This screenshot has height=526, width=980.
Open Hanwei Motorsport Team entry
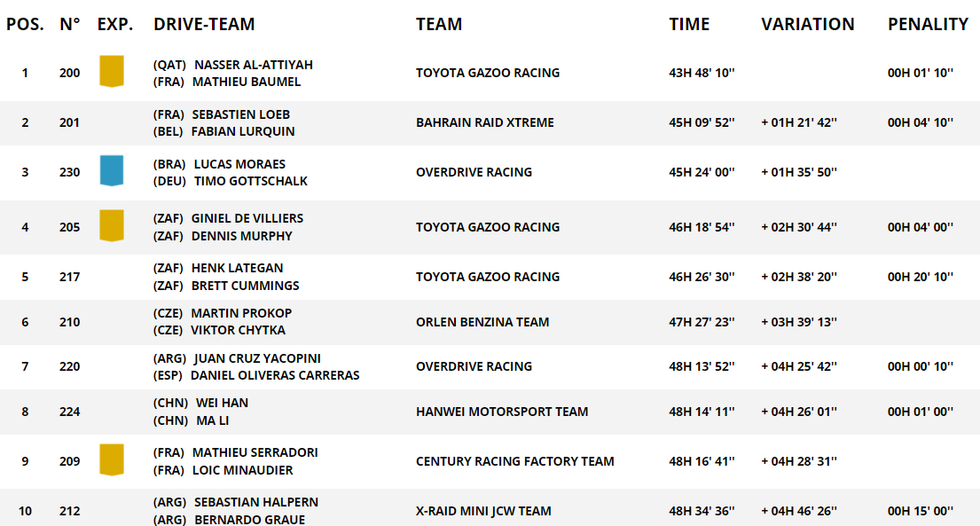[x=502, y=412]
